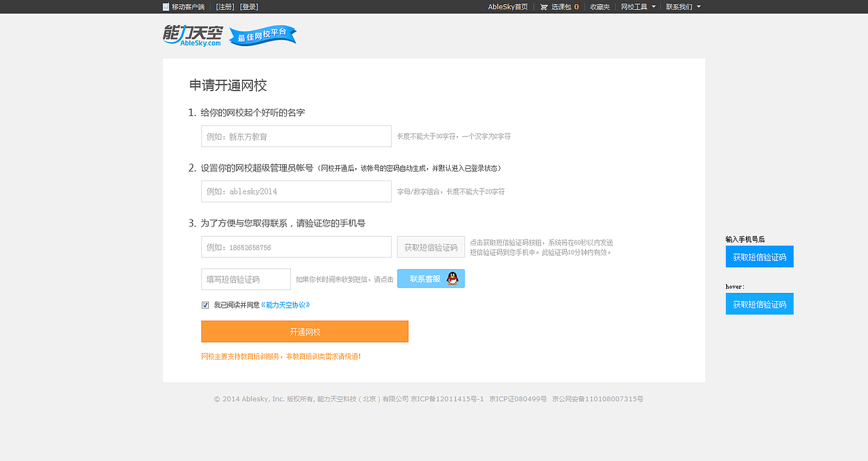Select the 收藏夹 favorites item
Viewport: 868px width, 461px height.
coord(599,6)
